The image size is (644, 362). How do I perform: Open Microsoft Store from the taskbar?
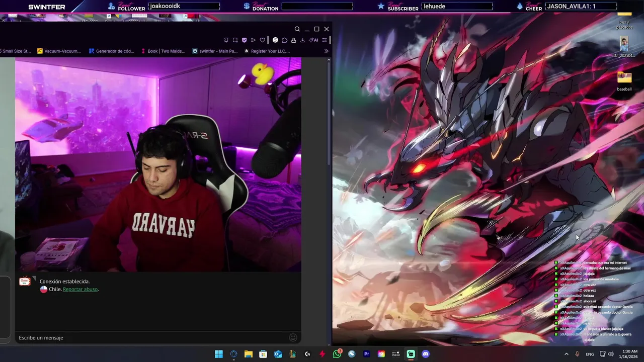(x=263, y=354)
